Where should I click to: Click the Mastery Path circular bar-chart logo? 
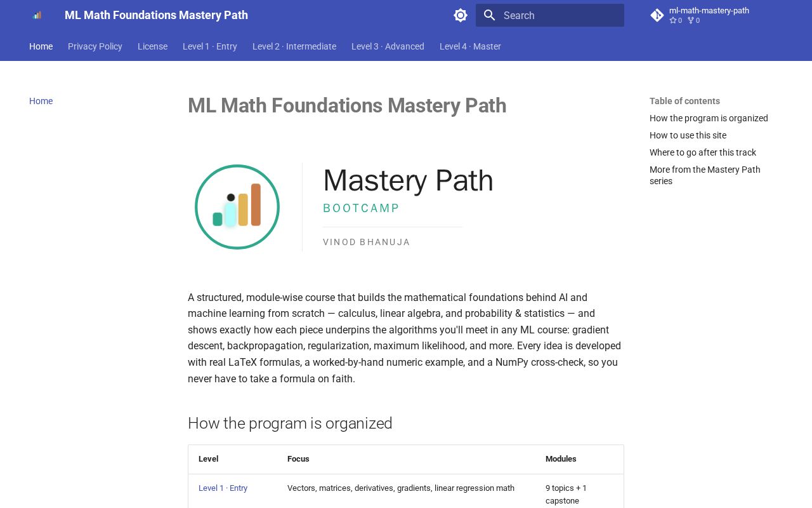point(237,207)
